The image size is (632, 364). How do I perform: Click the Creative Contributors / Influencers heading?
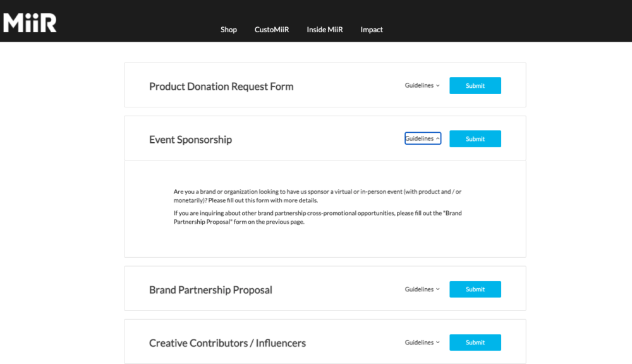tap(228, 343)
